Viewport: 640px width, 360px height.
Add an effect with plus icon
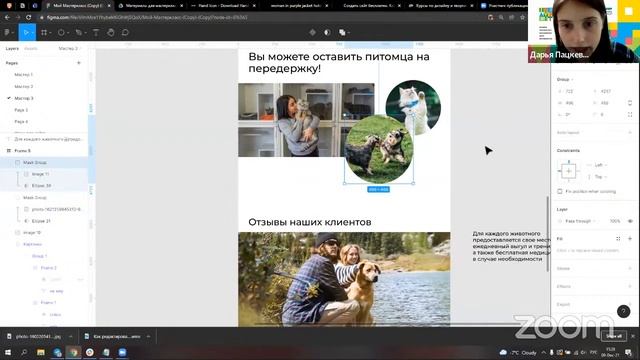pos(630,286)
